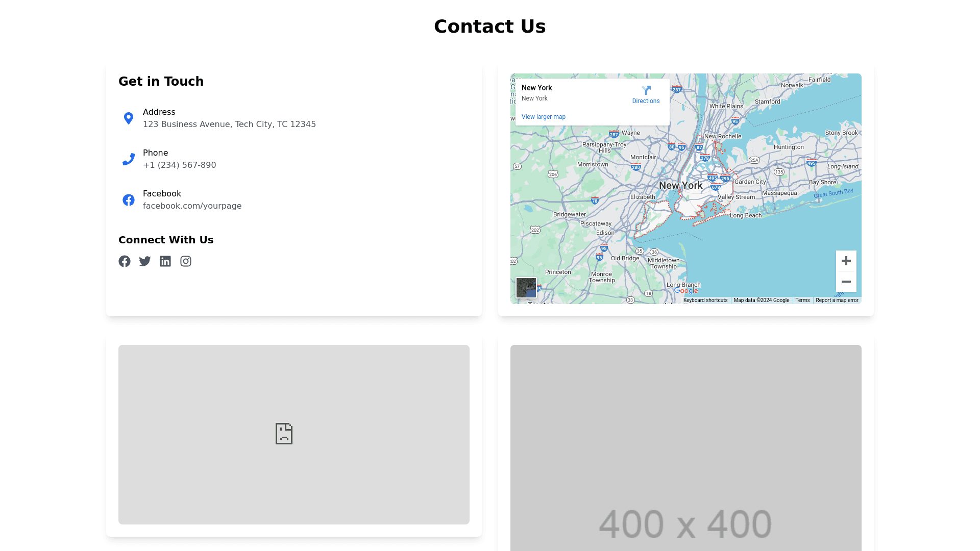Click the blue phone handset icon

click(129, 159)
